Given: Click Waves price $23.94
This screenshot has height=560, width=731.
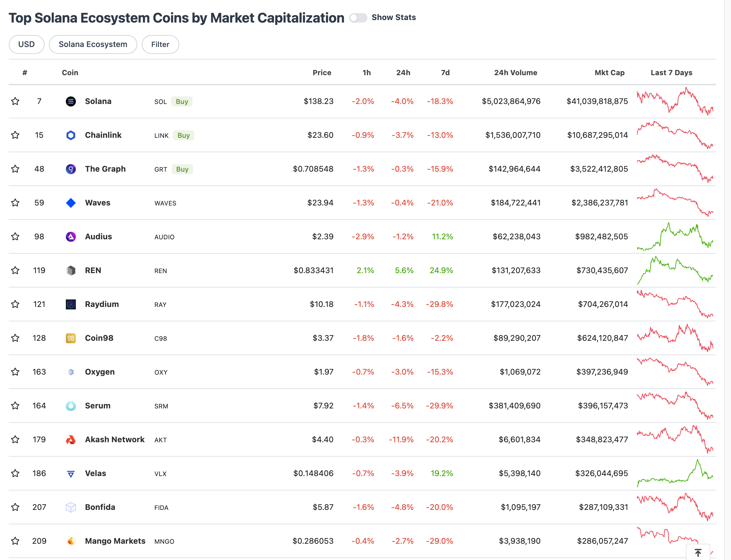Looking at the screenshot, I should point(320,203).
